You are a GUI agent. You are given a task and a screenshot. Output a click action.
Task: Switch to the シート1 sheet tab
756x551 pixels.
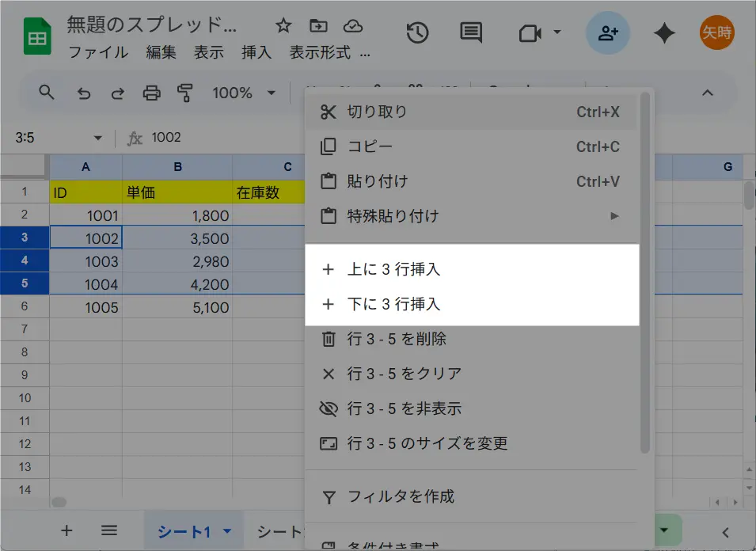point(184,531)
